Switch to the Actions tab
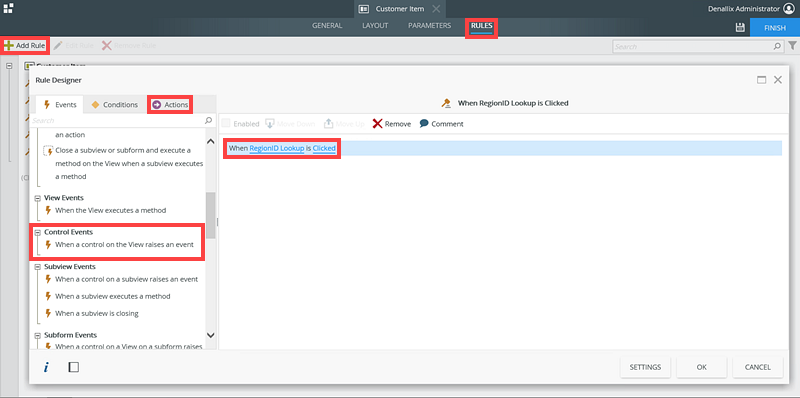Viewport: 800px width, 398px height. [170, 105]
